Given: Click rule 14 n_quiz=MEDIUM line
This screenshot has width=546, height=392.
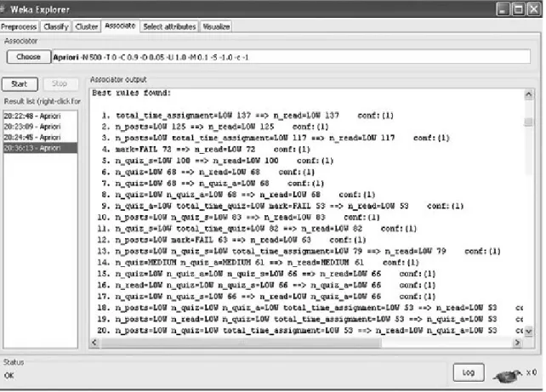Looking at the screenshot, I should coord(258,262).
